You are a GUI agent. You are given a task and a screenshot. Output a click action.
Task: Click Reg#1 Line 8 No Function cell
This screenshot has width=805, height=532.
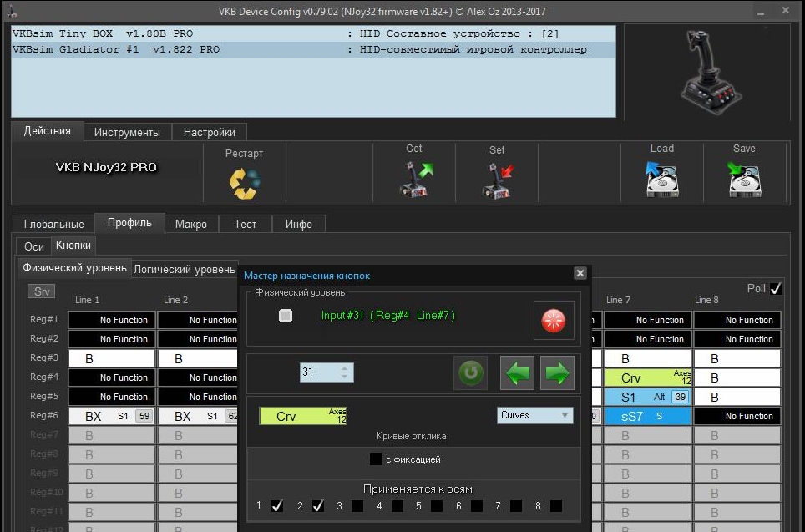737,320
